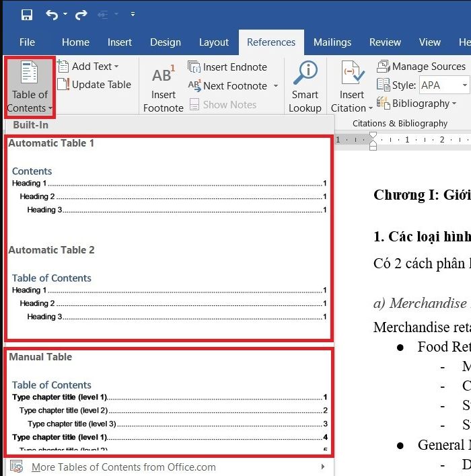471x476 pixels.
Task: Click the Update Table button
Action: [94, 85]
